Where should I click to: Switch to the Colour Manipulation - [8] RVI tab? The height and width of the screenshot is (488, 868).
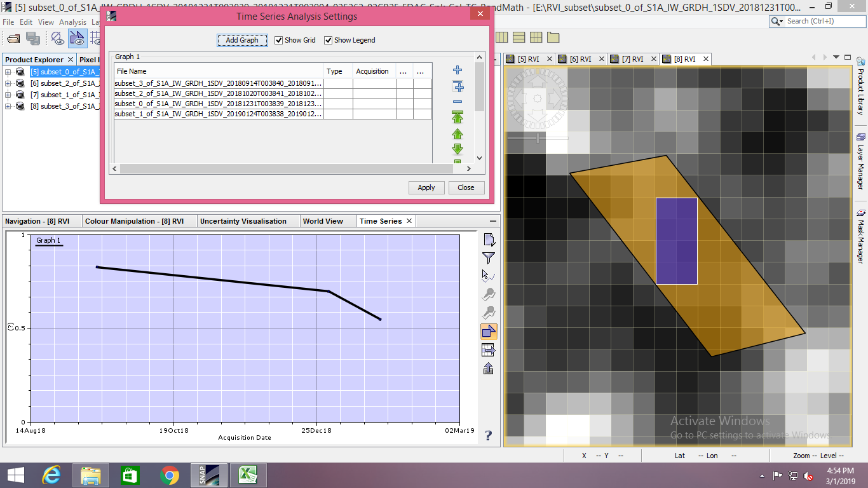(x=139, y=221)
